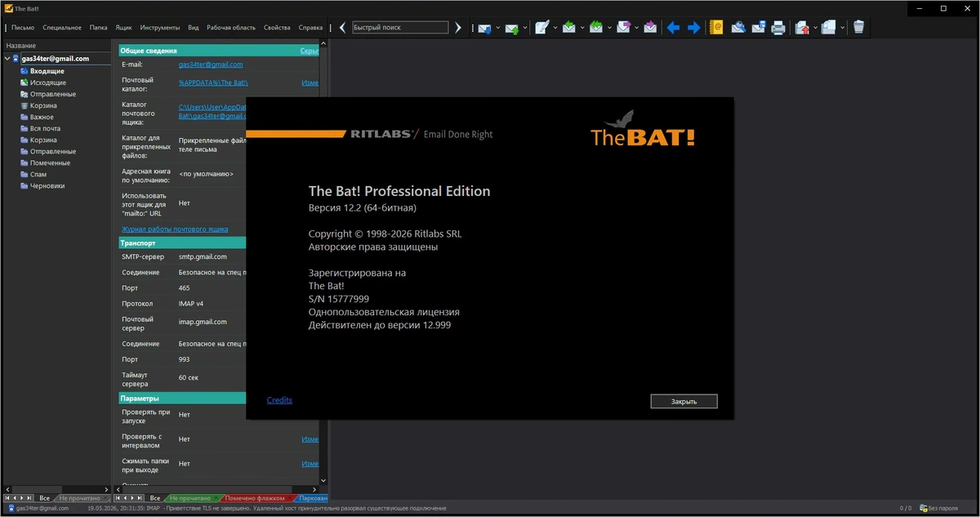Click the next quick search result arrow

point(458,28)
